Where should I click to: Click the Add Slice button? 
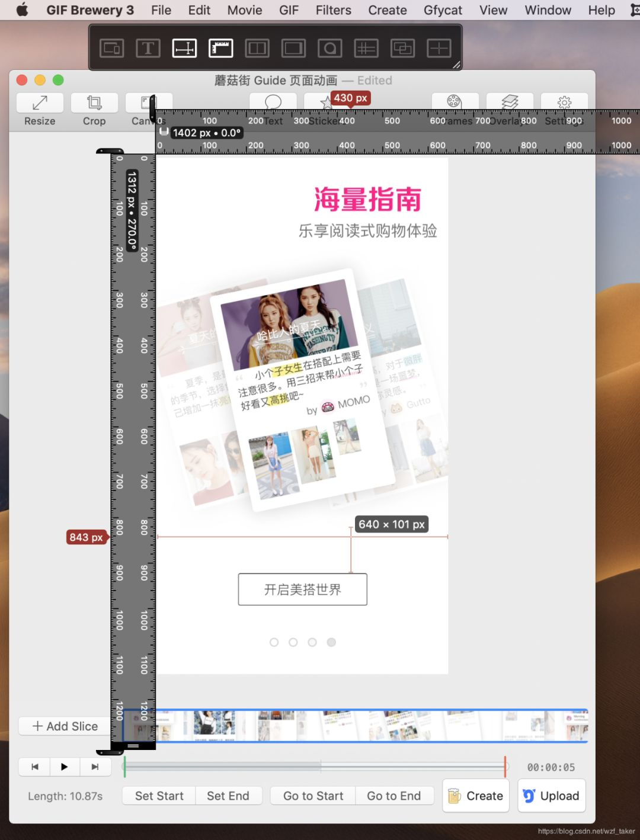[x=65, y=726]
